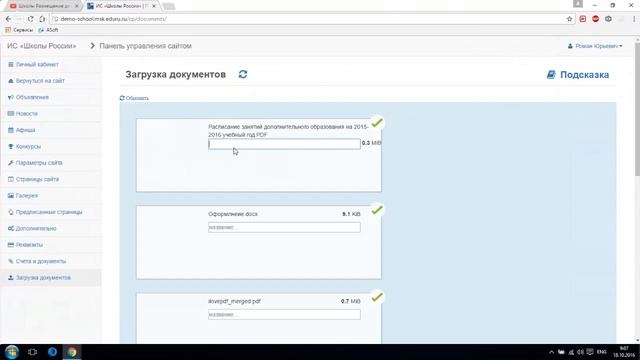Click the green checkmark on Оформление docx card
Viewport: 640px width, 360px height.
tap(377, 210)
